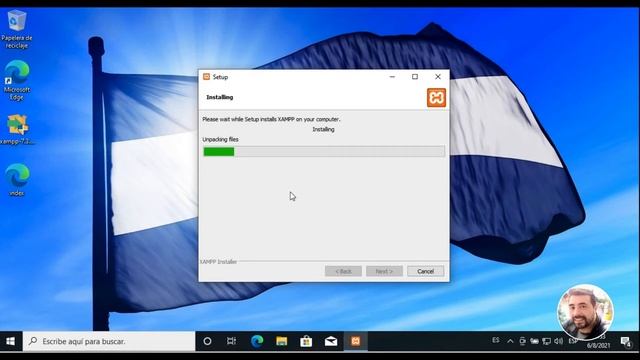640x360 pixels.
Task: Click the ES language indicator in tray
Action: click(x=496, y=340)
